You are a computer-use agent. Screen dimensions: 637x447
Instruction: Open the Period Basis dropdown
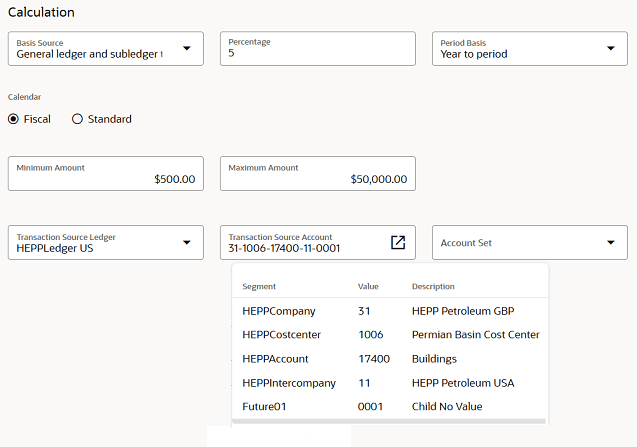pyautogui.click(x=611, y=48)
